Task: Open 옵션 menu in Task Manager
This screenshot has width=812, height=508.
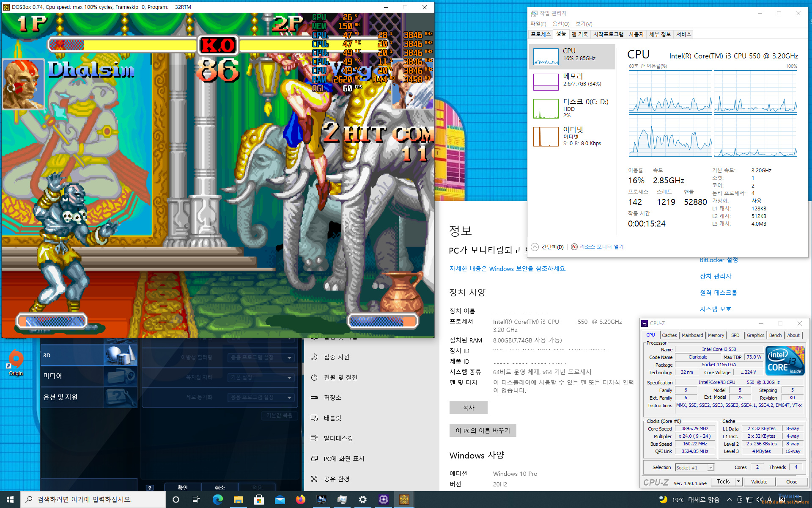Action: (560, 24)
